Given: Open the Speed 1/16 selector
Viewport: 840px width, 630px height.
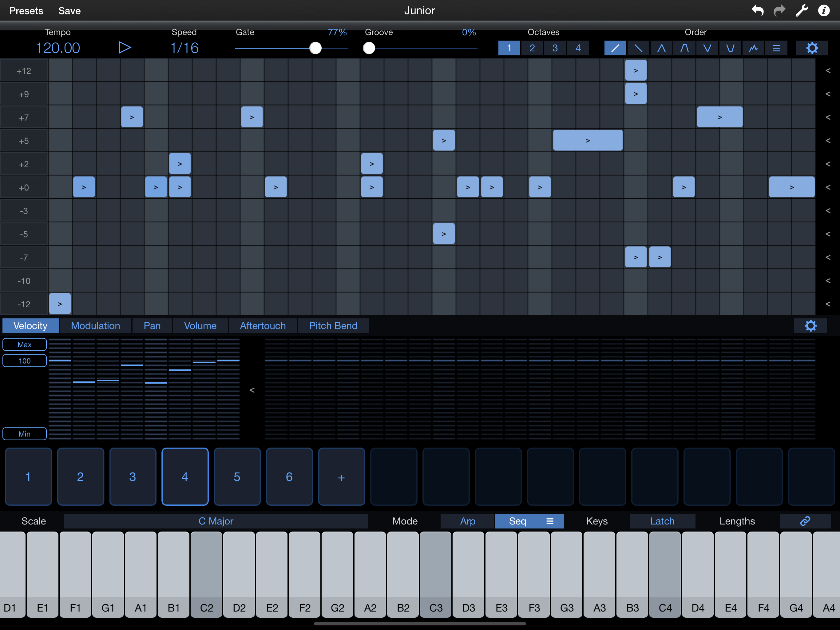Looking at the screenshot, I should (184, 48).
